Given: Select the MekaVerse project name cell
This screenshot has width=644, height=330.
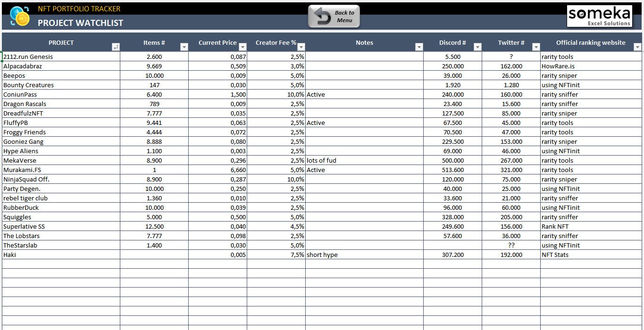Looking at the screenshot, I should click(61, 160).
